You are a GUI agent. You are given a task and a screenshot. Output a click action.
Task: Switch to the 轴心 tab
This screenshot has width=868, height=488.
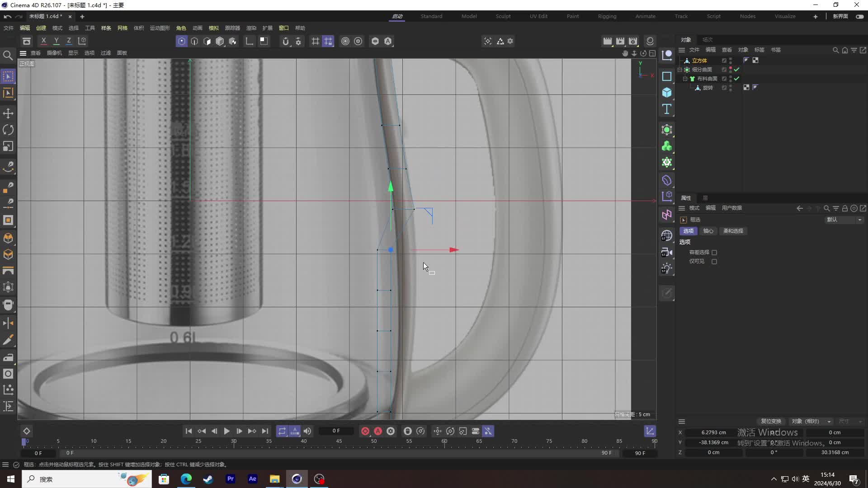tap(708, 231)
